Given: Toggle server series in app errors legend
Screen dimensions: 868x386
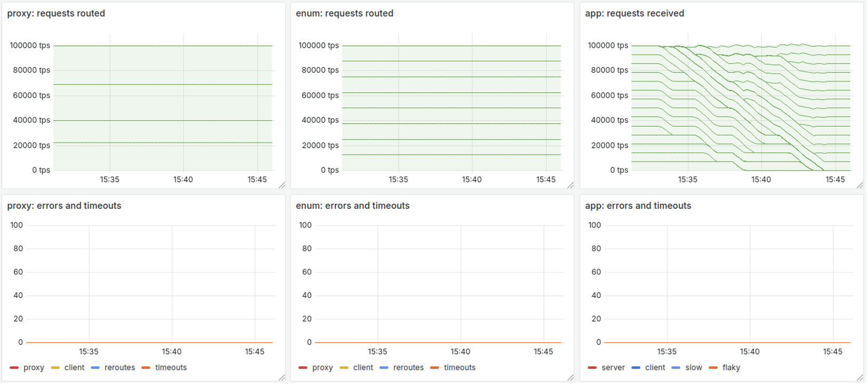Looking at the screenshot, I should tap(613, 368).
